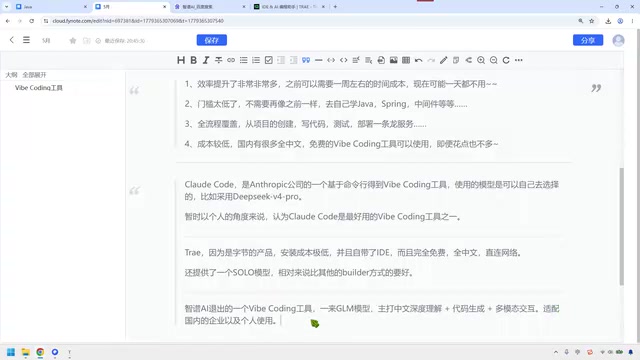Close the TRAE IDE browser tab
640x360 pixels.
click(323, 7)
